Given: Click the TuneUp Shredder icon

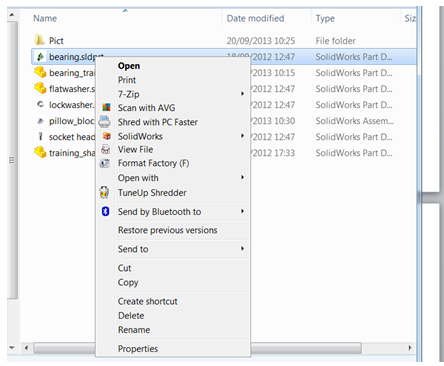Looking at the screenshot, I should (105, 192).
